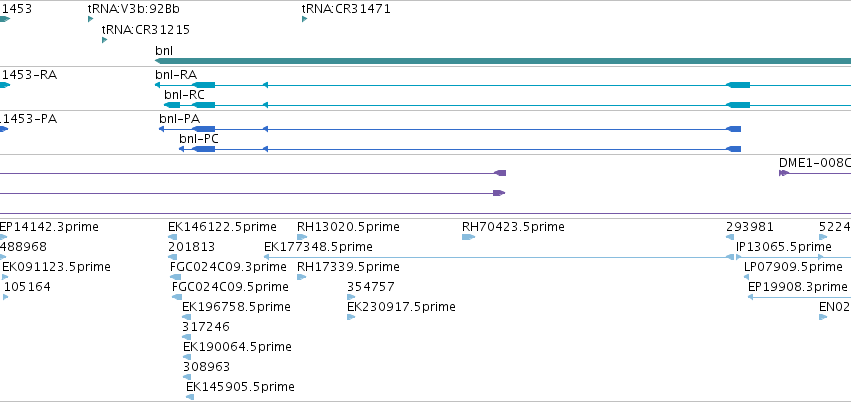Click the RH70423.5prime EST arrow
851x402 pixels.
coord(468,237)
